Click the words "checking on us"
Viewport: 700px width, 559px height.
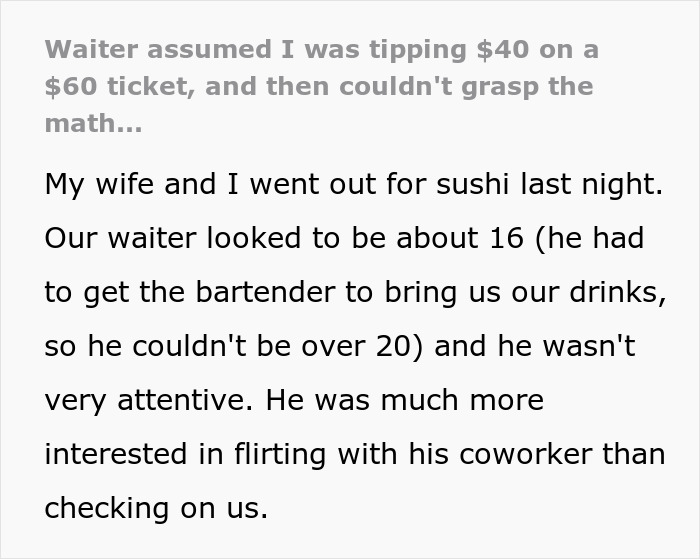coord(155,508)
